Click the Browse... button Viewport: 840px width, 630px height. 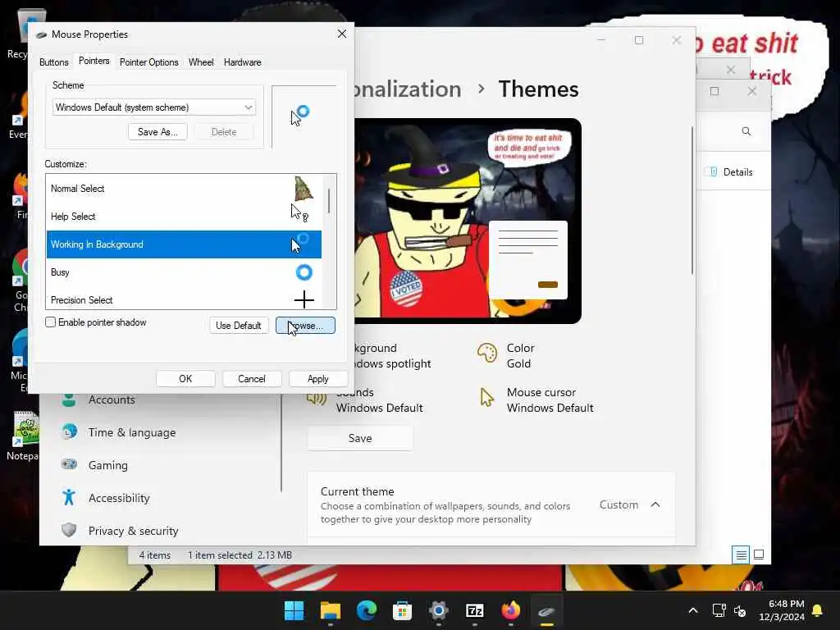305,325
